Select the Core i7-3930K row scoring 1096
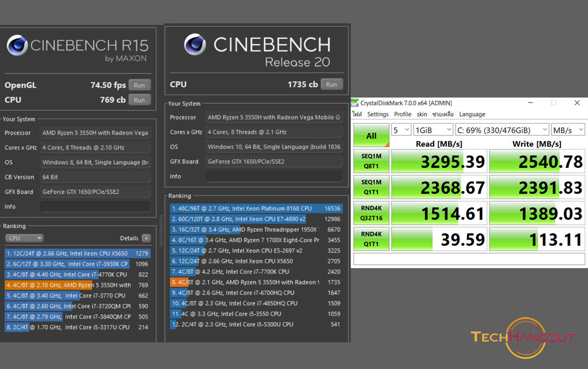Image resolution: width=588 pixels, height=369 pixels. tap(78, 264)
